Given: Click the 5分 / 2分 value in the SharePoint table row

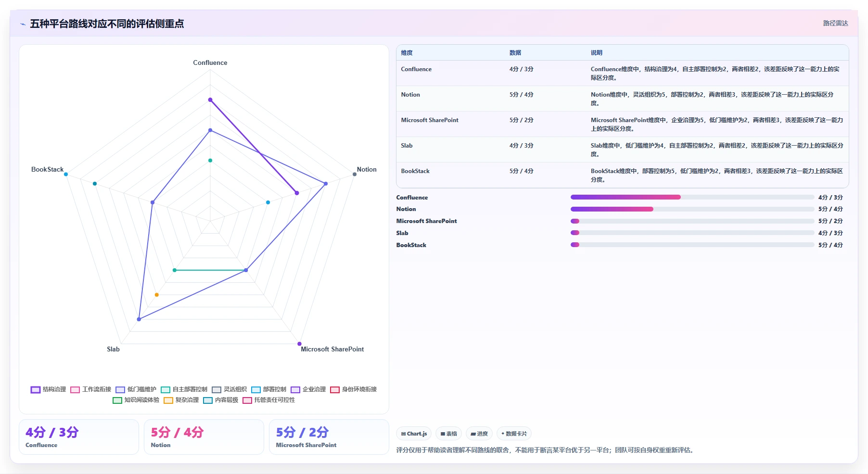Looking at the screenshot, I should click(521, 120).
